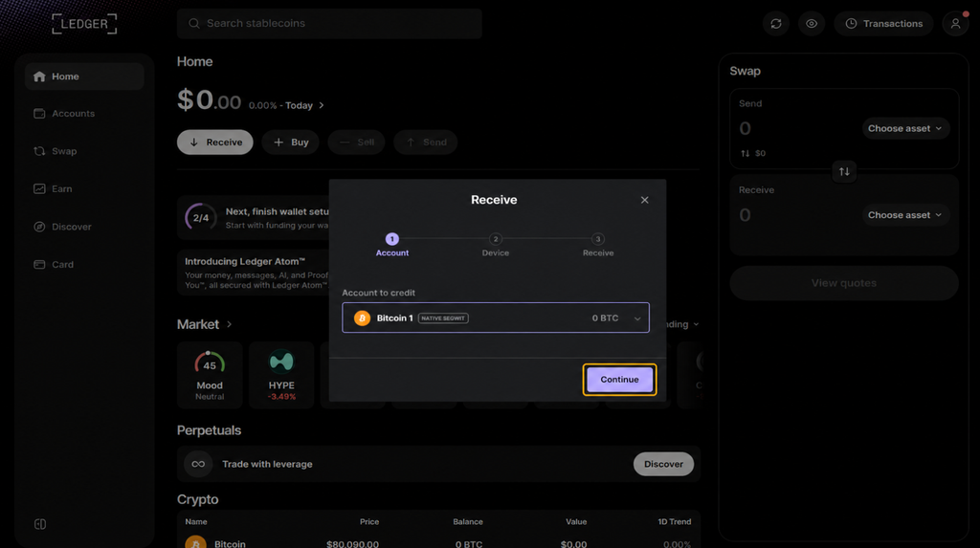Click the Price column header
The width and height of the screenshot is (980, 548).
click(368, 522)
